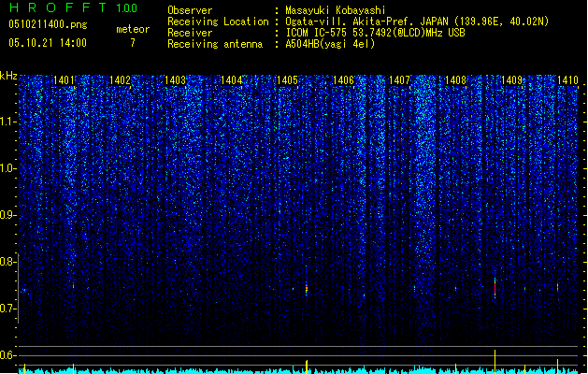
Task: Click the 1409 time marker
Action: [511, 80]
